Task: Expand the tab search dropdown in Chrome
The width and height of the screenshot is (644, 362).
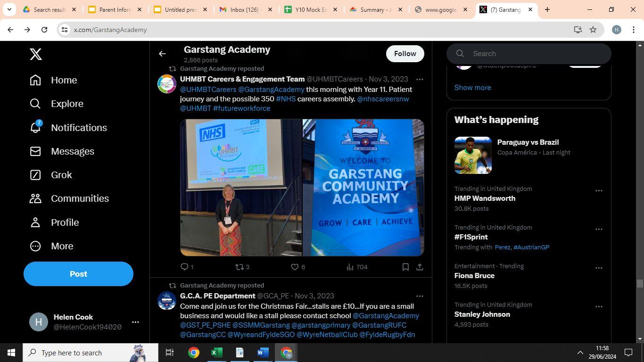Action: [9, 9]
